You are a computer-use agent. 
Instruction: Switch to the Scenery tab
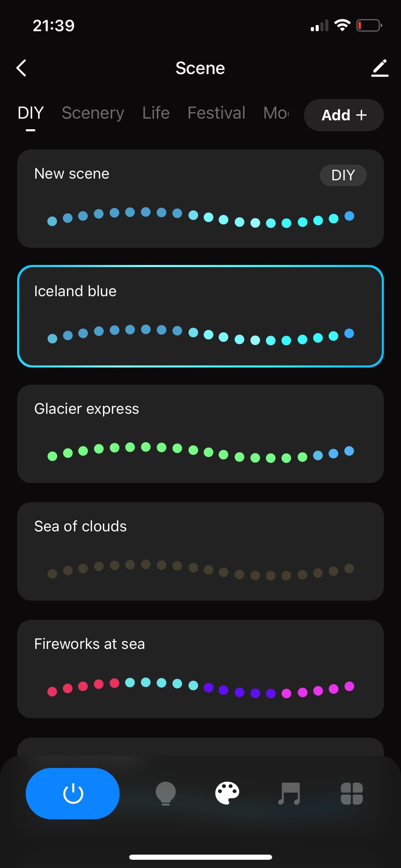(93, 113)
